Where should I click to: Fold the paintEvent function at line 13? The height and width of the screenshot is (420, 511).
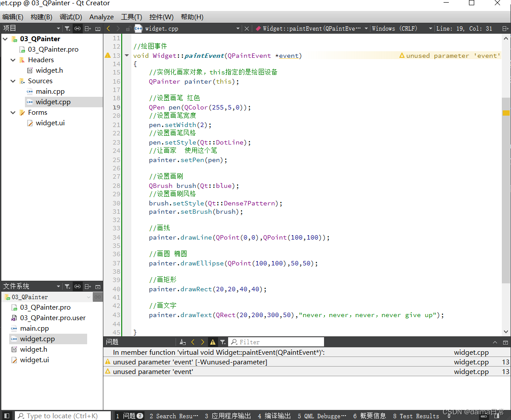127,56
